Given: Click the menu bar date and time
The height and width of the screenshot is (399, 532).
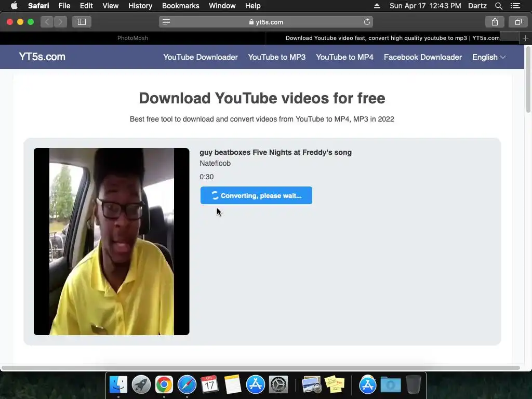Looking at the screenshot, I should [x=425, y=6].
